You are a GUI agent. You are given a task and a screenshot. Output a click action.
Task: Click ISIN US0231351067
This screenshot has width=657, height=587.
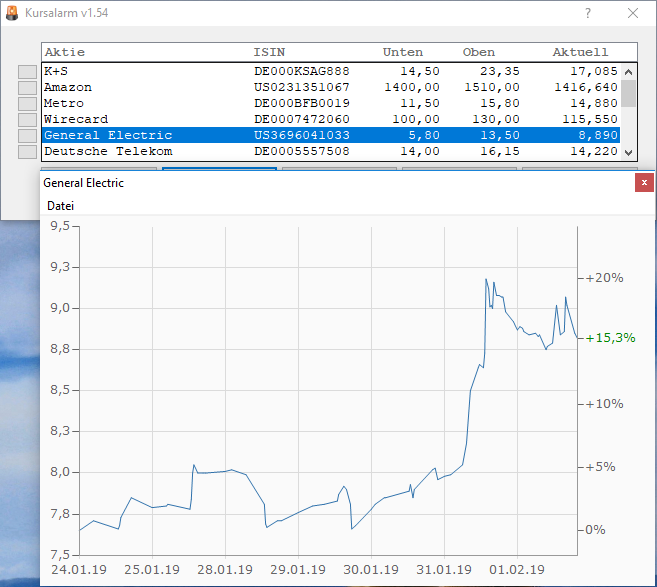(302, 87)
